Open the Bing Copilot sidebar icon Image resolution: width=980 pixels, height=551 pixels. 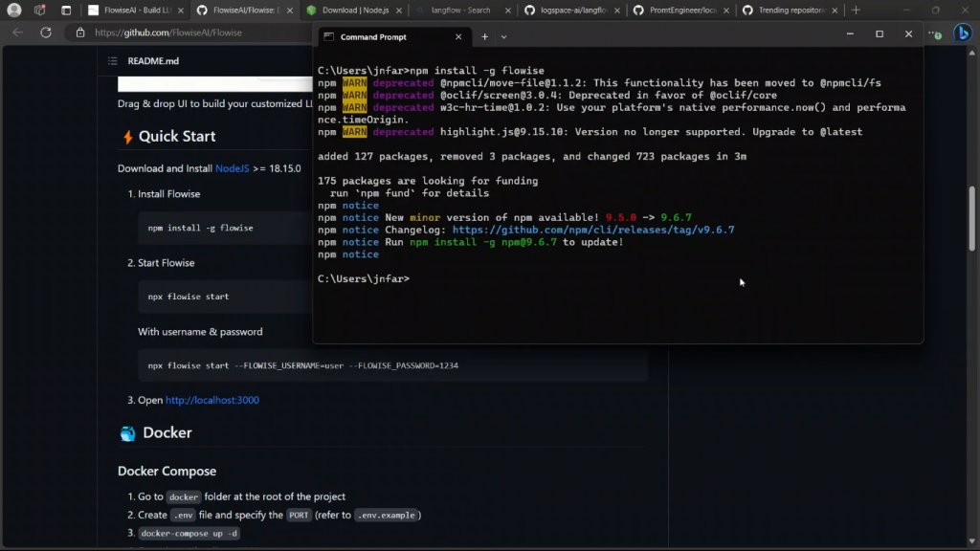pos(962,33)
